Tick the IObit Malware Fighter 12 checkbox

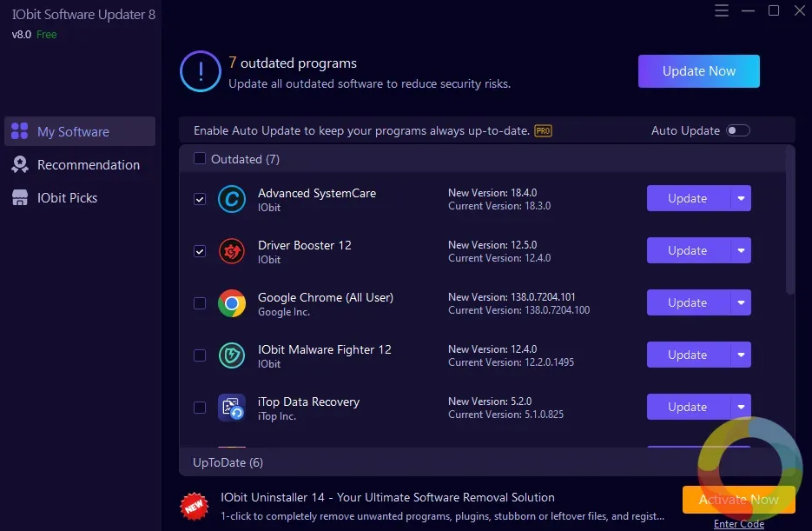200,355
